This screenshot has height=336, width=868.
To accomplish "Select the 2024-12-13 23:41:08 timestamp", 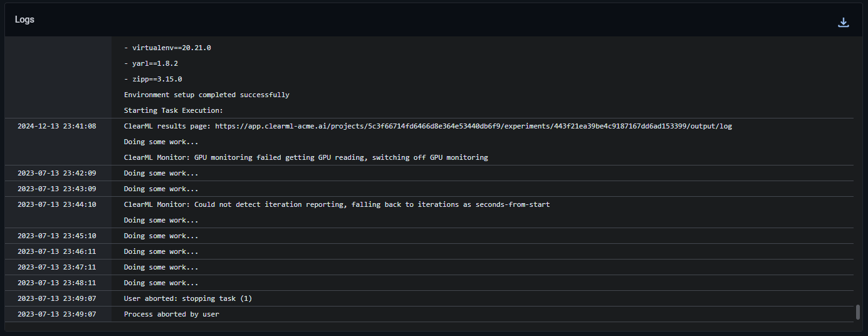I will tap(56, 126).
